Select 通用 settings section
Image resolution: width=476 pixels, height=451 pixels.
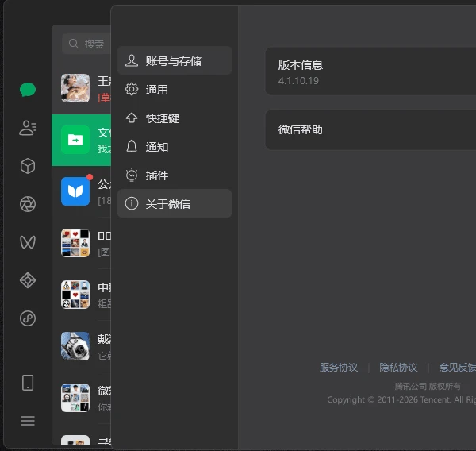click(175, 90)
